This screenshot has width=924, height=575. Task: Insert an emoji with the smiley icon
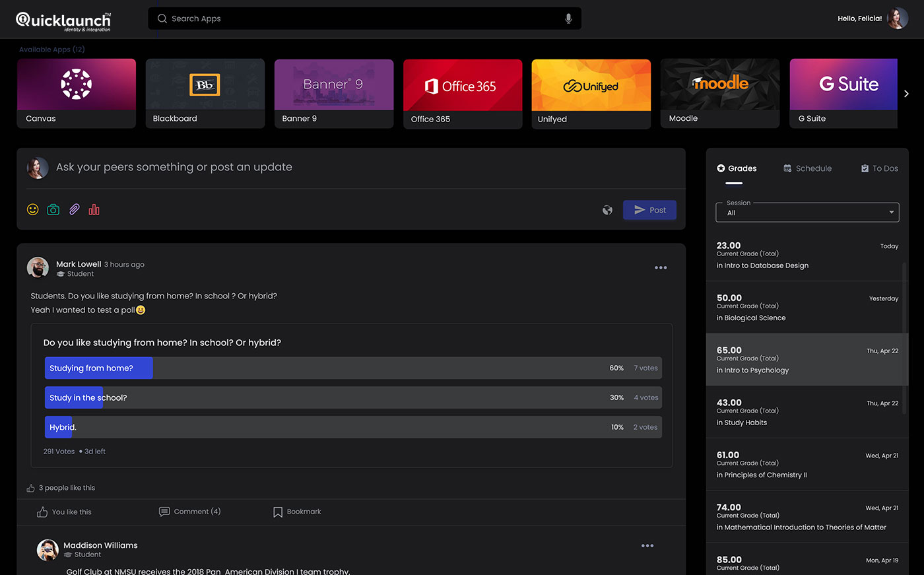(32, 209)
